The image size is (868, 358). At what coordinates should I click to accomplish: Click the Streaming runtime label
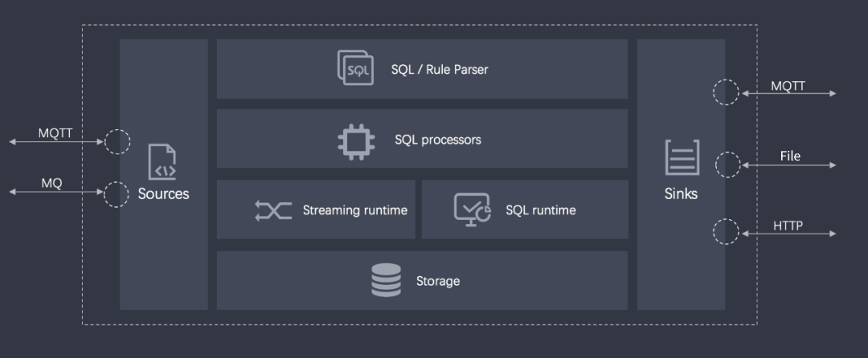[354, 210]
